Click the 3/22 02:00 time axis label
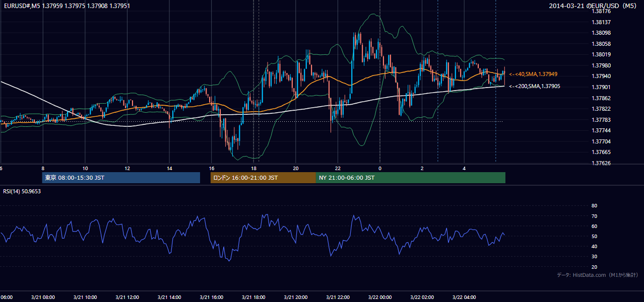The width and height of the screenshot is (644, 302). (x=422, y=297)
